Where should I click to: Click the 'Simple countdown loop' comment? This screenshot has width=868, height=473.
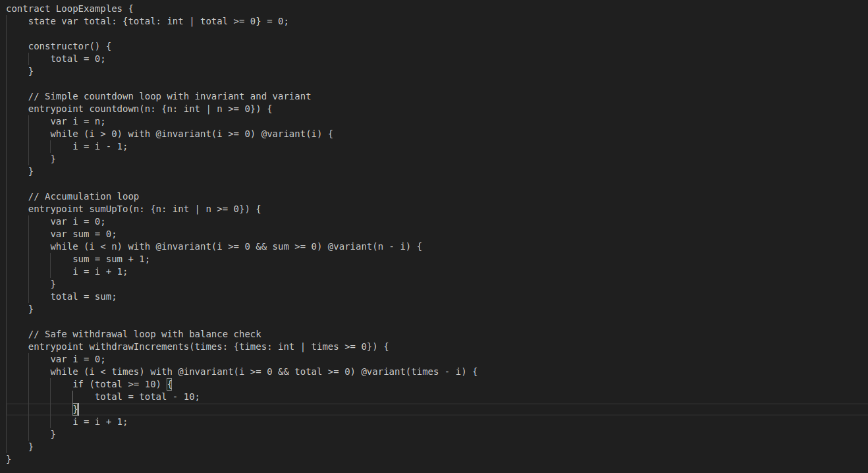click(169, 96)
